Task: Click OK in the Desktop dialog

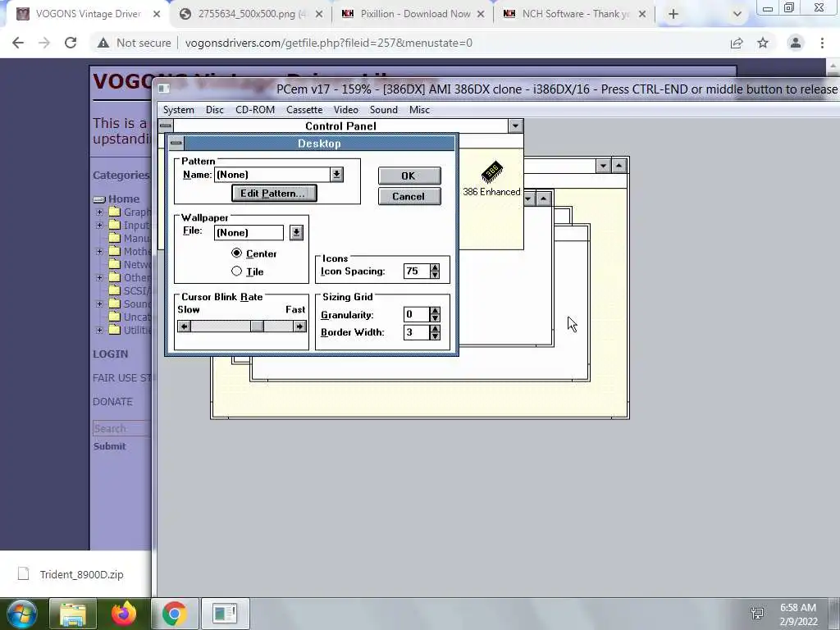Action: (409, 176)
